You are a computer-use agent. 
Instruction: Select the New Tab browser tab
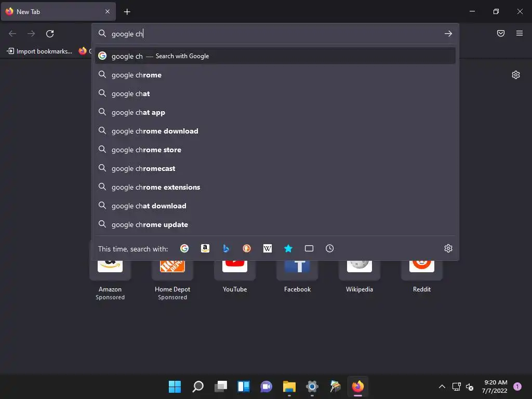[x=58, y=11]
